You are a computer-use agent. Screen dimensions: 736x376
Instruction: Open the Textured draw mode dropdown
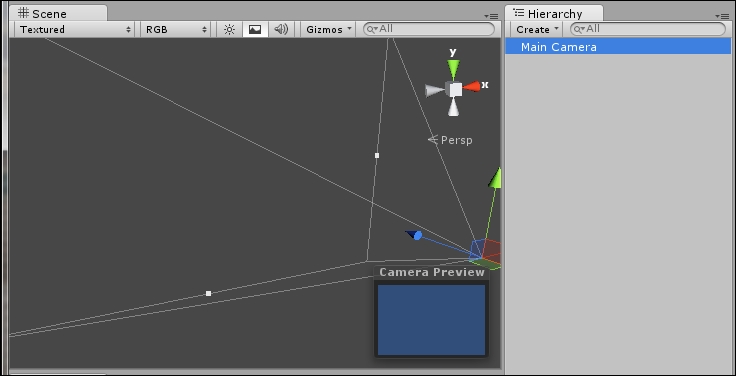tap(74, 29)
